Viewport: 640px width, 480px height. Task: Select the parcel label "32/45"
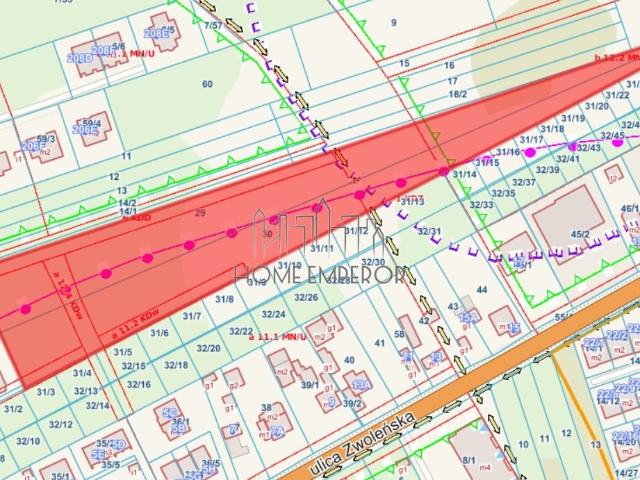click(x=612, y=135)
